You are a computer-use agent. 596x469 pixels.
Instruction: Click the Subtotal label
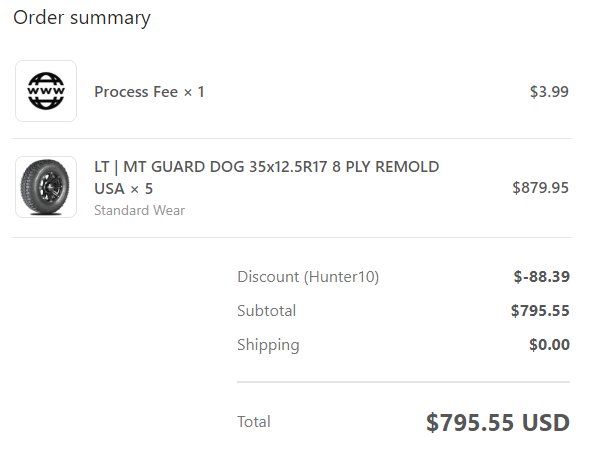[x=266, y=311]
